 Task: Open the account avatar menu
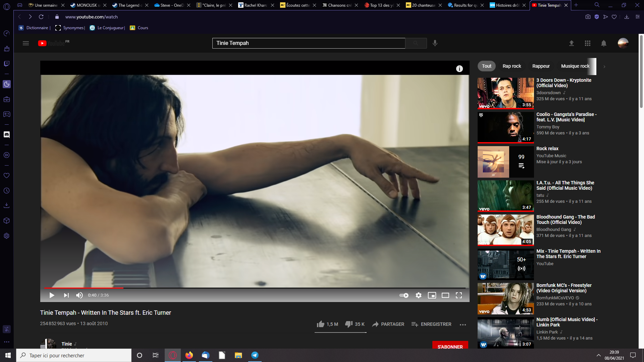tap(623, 43)
